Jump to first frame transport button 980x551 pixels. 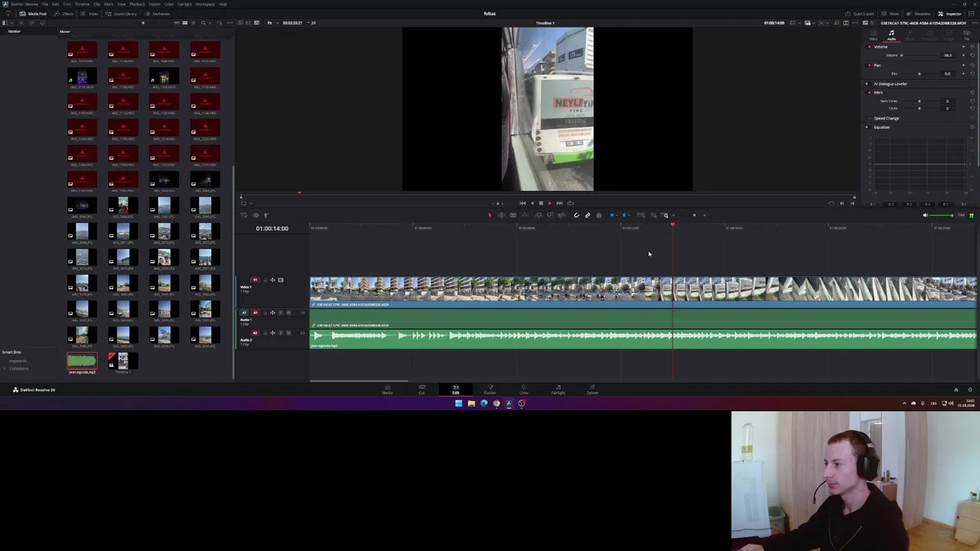[x=523, y=203]
